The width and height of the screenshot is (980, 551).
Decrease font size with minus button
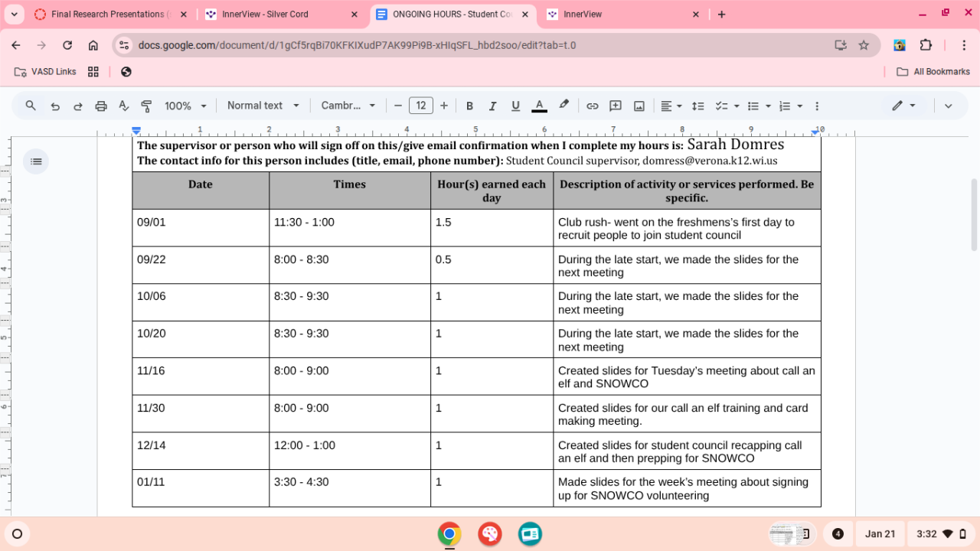click(x=398, y=106)
